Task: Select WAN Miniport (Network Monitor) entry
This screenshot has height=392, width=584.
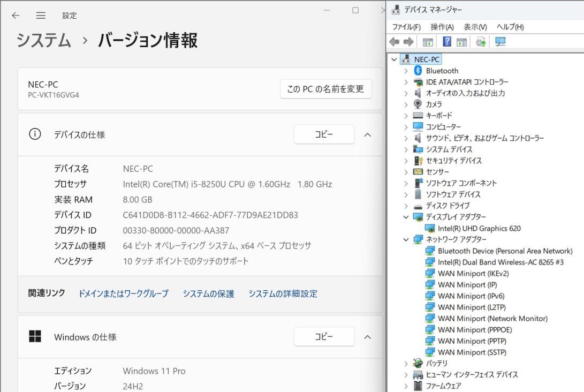Action: (492, 319)
